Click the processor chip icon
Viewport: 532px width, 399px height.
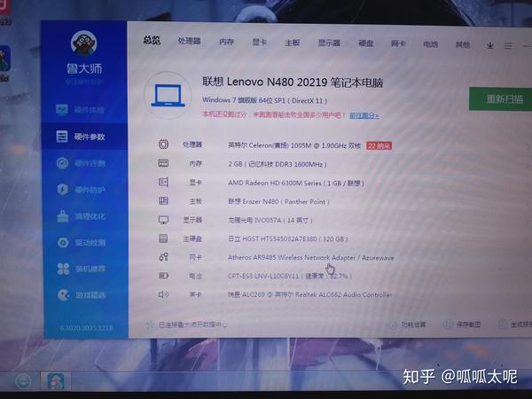pos(163,145)
